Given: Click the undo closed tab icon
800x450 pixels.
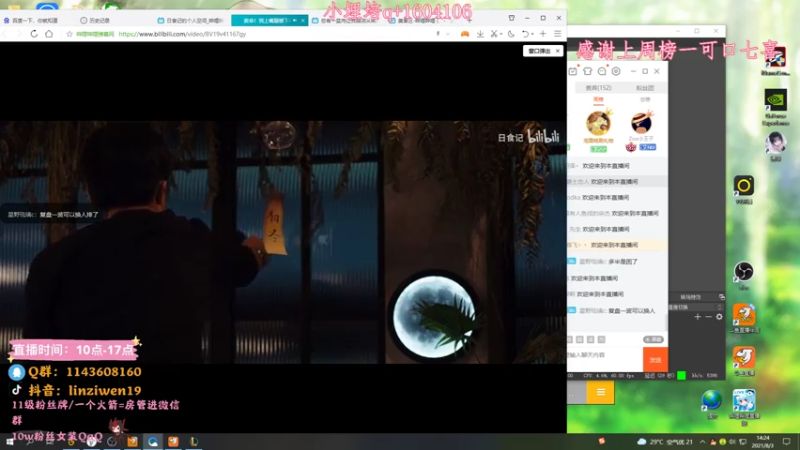Looking at the screenshot, I should click(x=525, y=34).
